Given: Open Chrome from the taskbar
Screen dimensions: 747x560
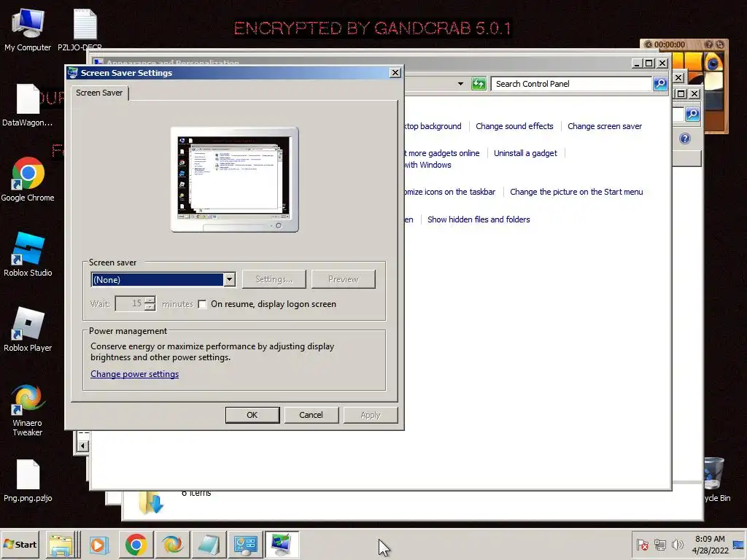Looking at the screenshot, I should [x=136, y=544].
